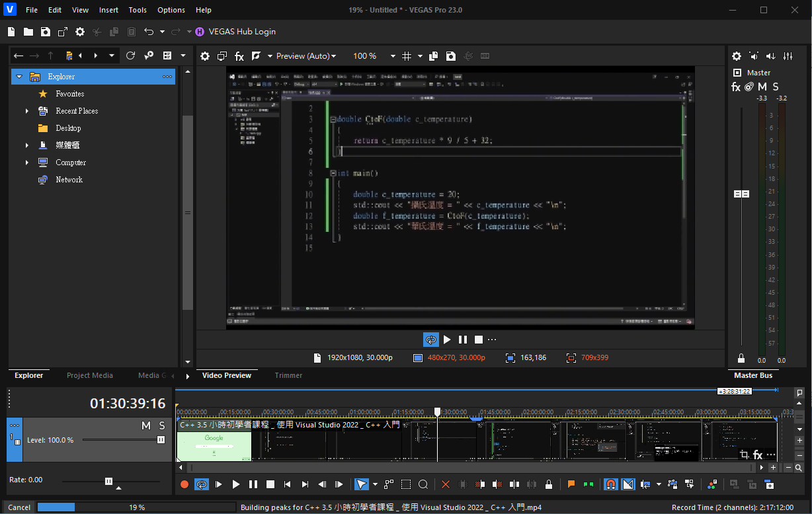Expand the 媒體櫃 node
Viewport: 812px width, 514px height.
coord(27,145)
